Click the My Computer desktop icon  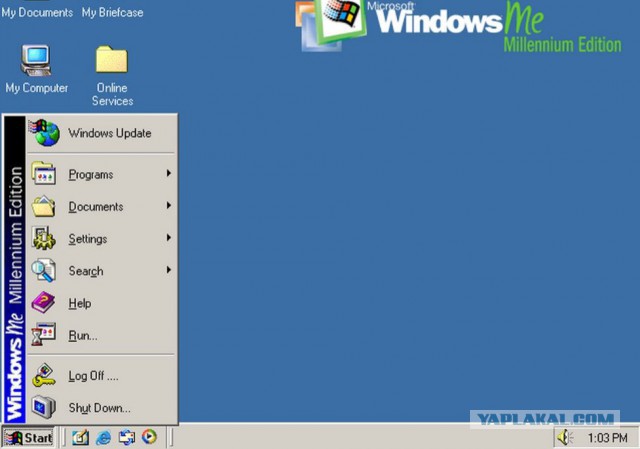[x=36, y=62]
